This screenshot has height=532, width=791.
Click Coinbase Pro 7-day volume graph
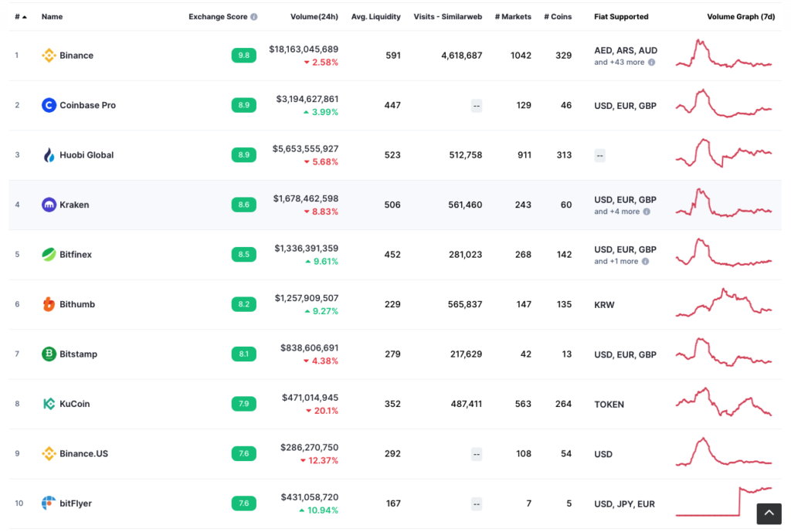(x=724, y=103)
